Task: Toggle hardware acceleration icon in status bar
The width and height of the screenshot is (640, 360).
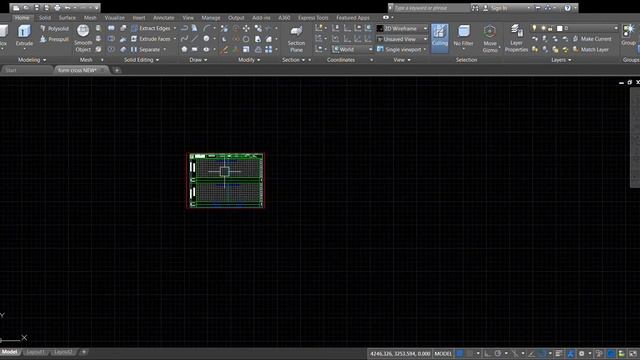Action: tap(611, 353)
